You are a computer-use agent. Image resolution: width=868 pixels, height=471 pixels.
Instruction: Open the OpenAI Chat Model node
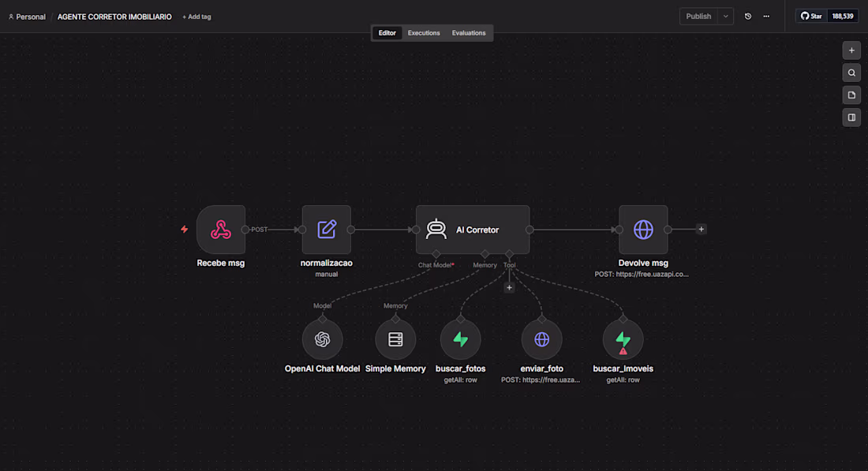[322, 339]
